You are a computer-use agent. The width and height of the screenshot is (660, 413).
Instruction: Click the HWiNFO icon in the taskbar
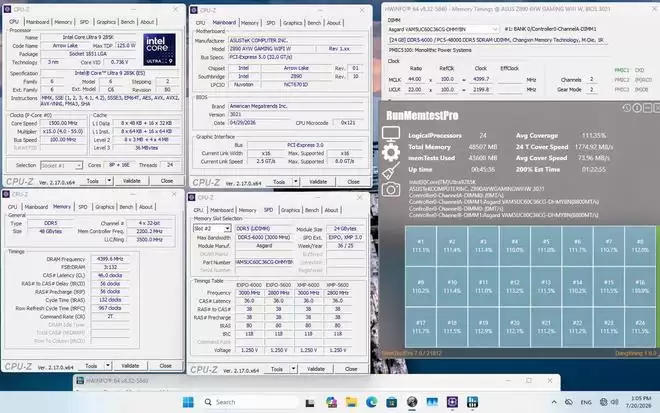(x=472, y=402)
